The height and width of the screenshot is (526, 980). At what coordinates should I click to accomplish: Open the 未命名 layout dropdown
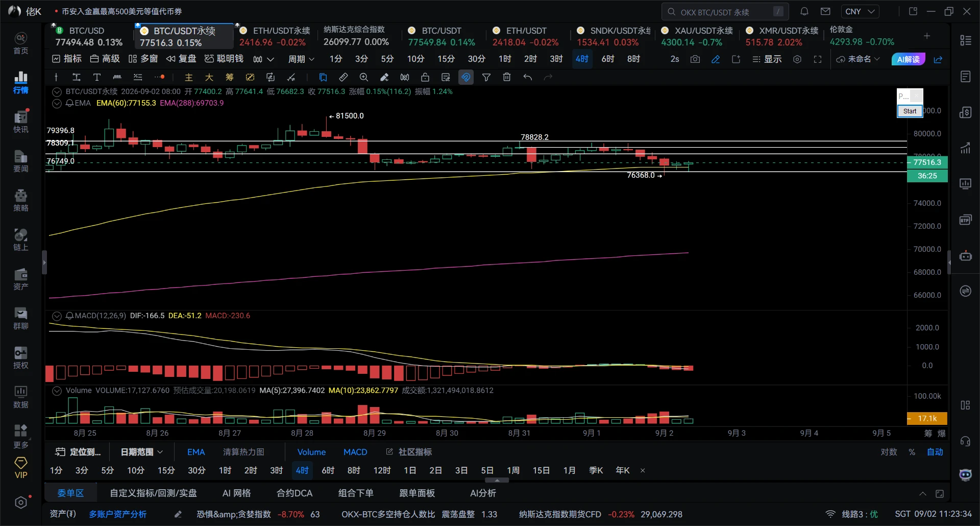coord(858,59)
